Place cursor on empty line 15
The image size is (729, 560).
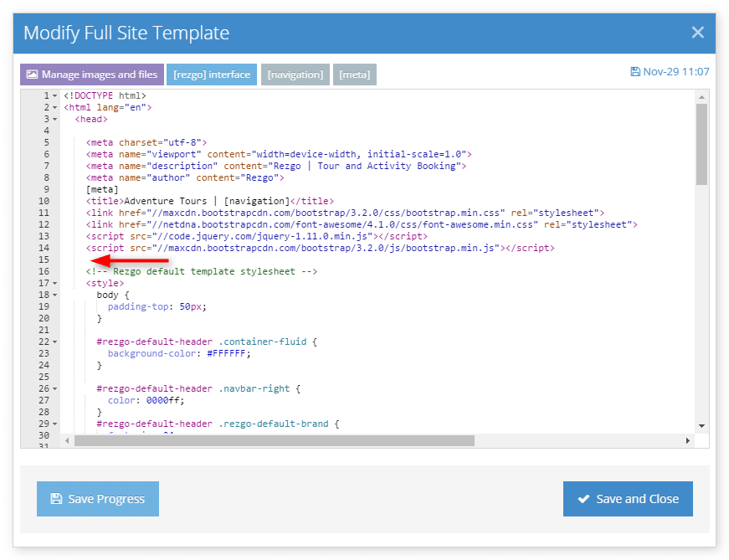pyautogui.click(x=377, y=259)
